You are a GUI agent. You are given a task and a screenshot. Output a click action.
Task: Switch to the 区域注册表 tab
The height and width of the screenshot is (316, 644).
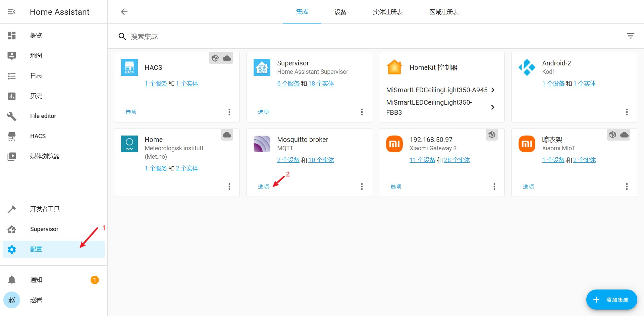[443, 12]
